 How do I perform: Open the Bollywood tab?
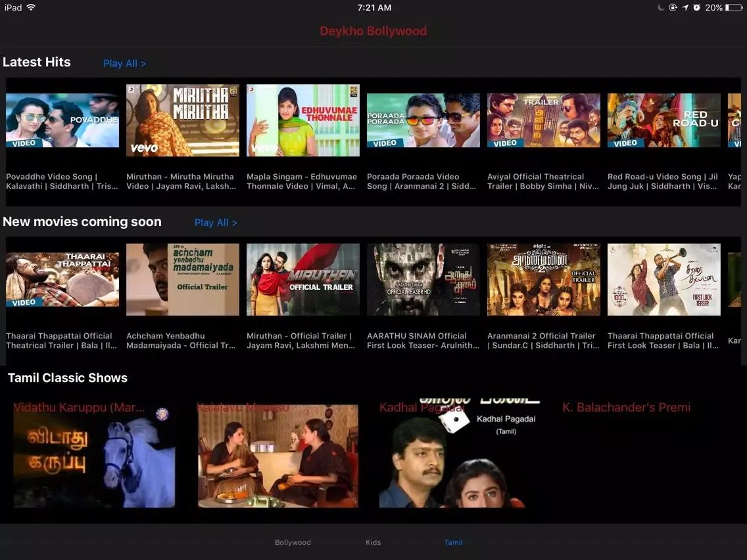293,542
